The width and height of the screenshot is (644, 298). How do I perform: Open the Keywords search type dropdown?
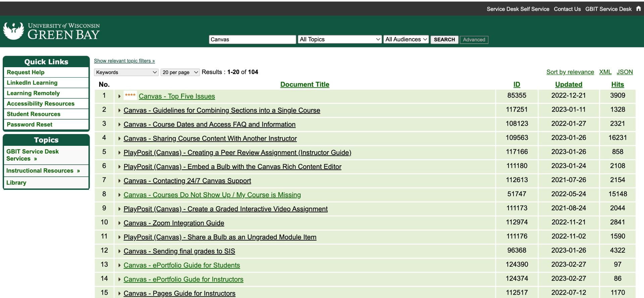pos(126,72)
